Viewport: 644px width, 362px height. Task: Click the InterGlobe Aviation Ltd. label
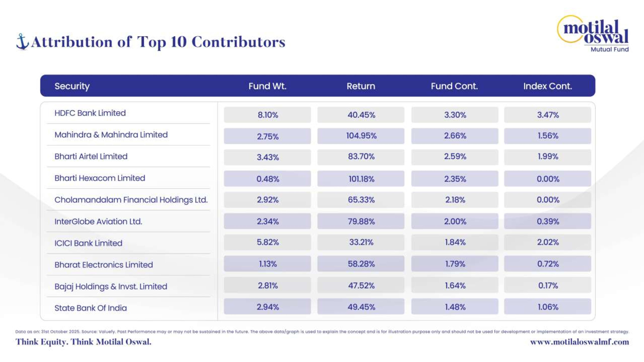pyautogui.click(x=98, y=222)
